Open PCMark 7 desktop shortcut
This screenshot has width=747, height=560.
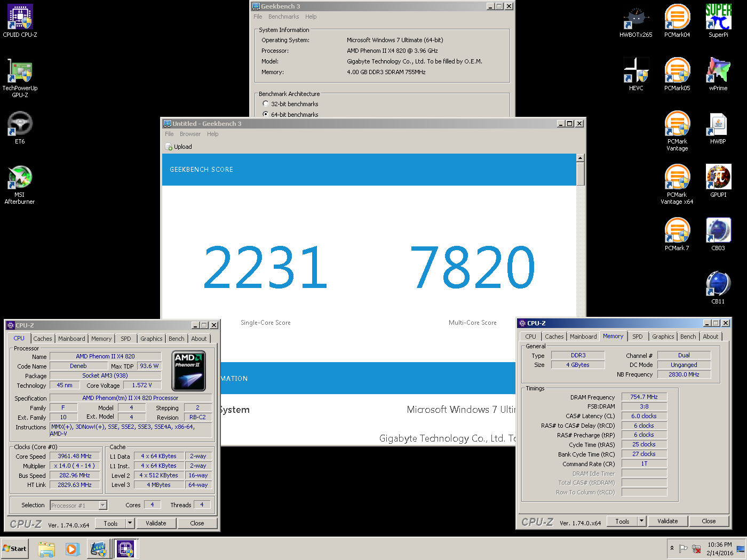click(x=677, y=234)
